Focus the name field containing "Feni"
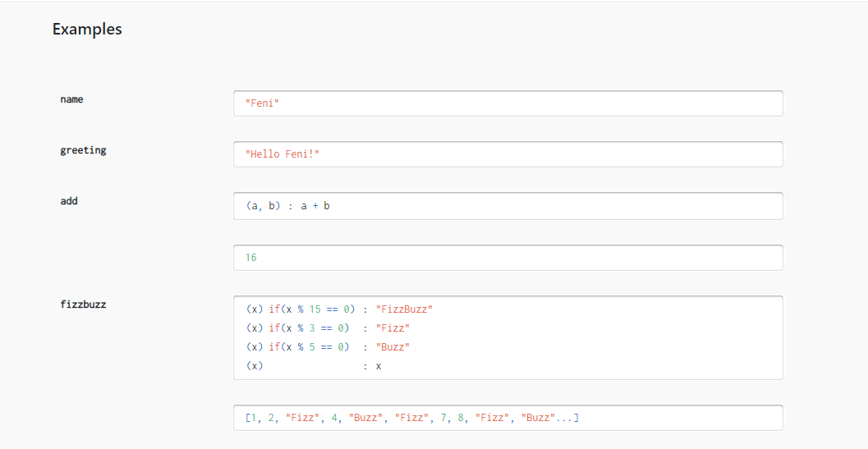This screenshot has height=449, width=868. click(x=507, y=103)
